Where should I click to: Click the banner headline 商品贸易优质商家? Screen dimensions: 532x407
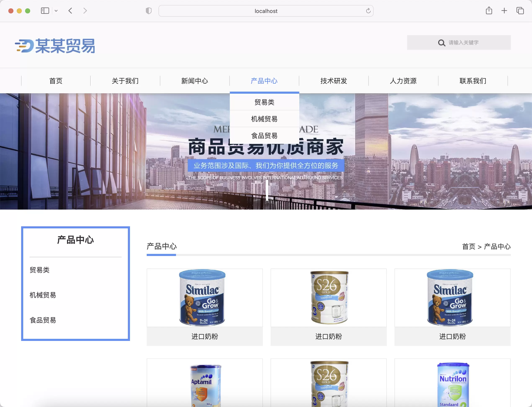(x=266, y=147)
